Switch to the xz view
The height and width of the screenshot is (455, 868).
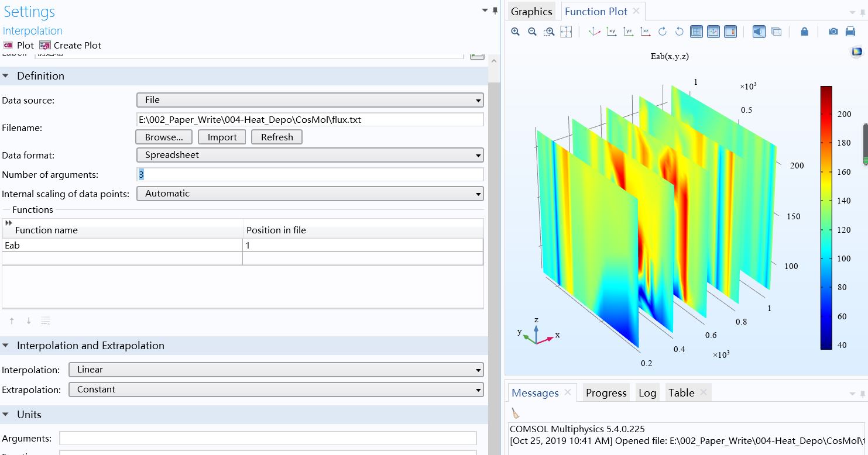(x=645, y=32)
